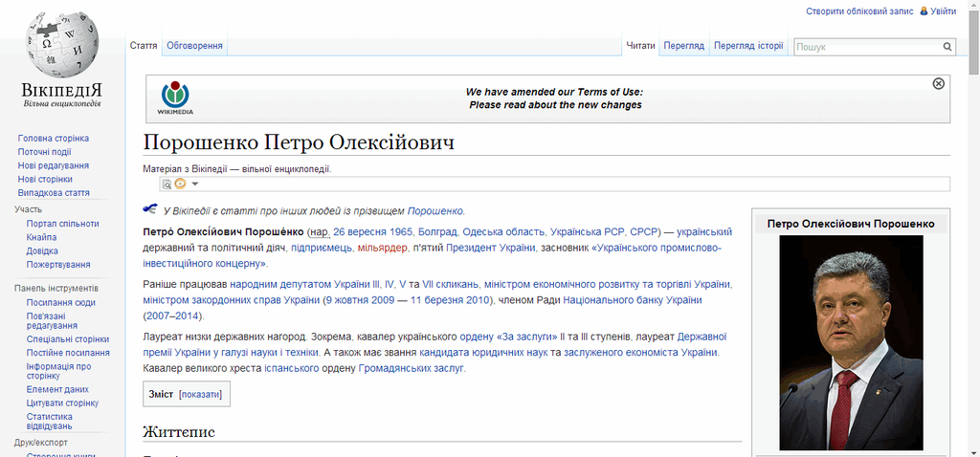980x457 pixels.
Task: Open заслуженого економіста України link
Action: coord(640,353)
